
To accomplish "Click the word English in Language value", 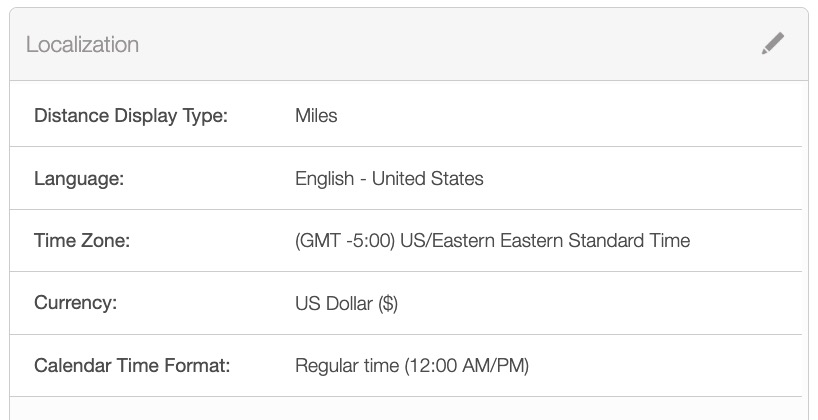I will tap(324, 179).
